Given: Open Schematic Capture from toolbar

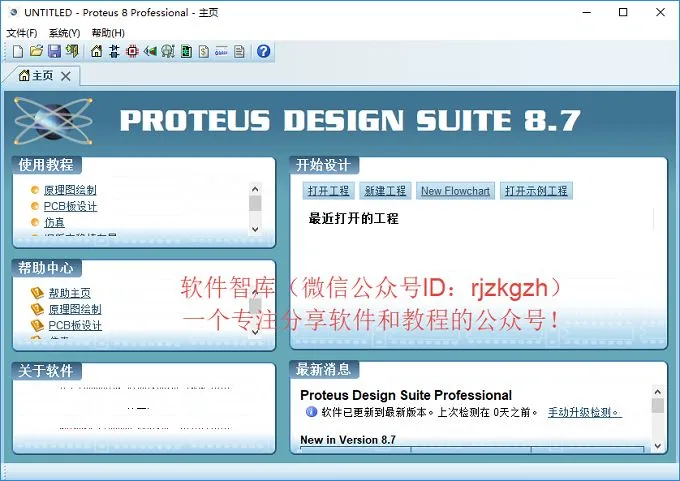Looking at the screenshot, I should tap(114, 51).
